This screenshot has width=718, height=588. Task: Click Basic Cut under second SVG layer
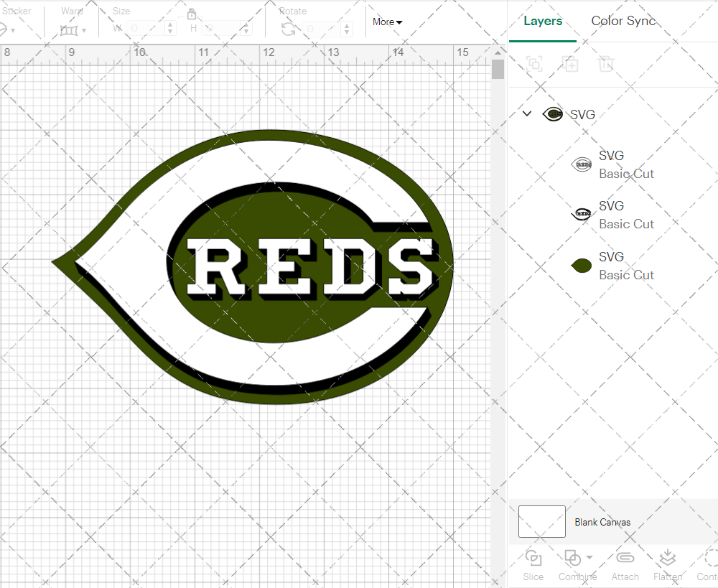point(626,224)
